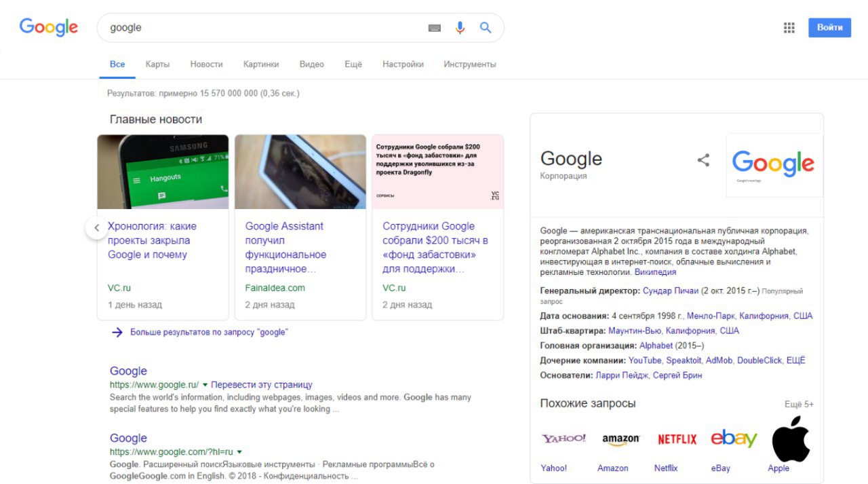The width and height of the screenshot is (868, 484).
Task: Click Генеральный директор label
Action: (x=590, y=291)
